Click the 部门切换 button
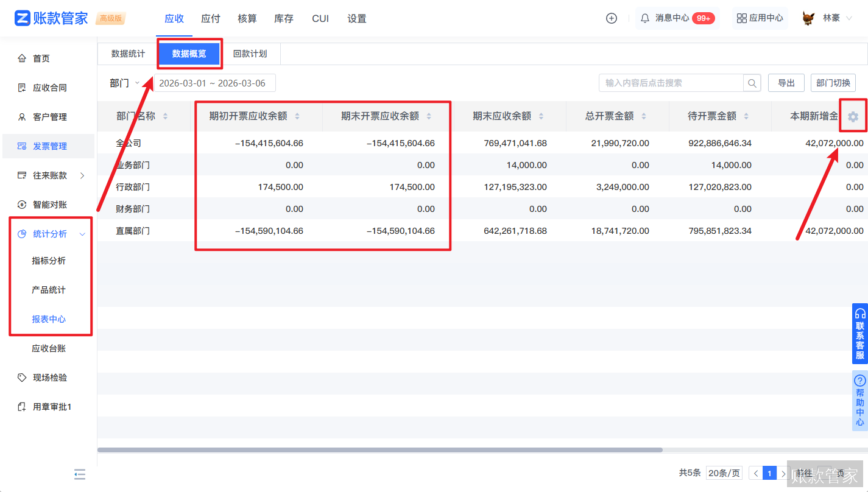This screenshot has height=492, width=868. [833, 83]
